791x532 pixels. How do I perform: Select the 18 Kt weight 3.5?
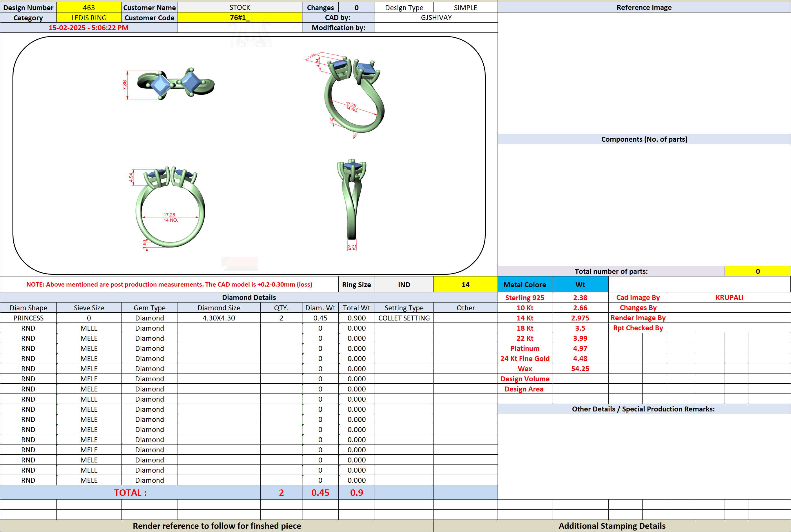point(580,328)
